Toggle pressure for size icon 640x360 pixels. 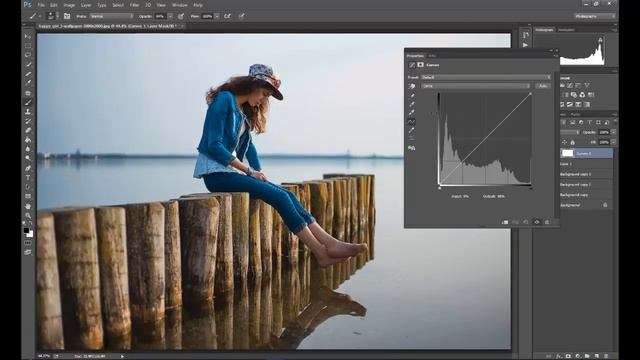[242, 16]
